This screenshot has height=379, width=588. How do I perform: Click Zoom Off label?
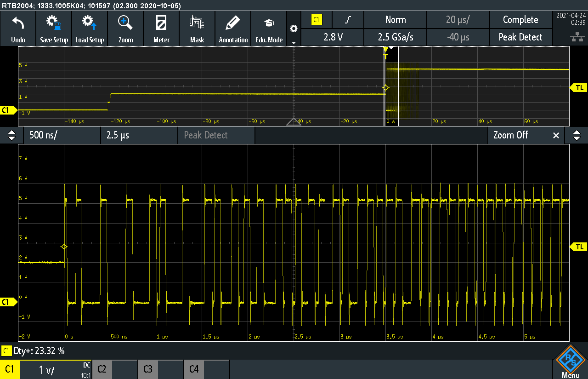click(510, 135)
